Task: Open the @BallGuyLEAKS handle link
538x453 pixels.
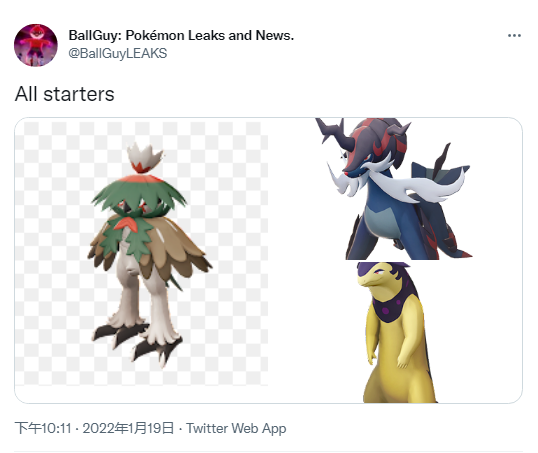Action: [x=118, y=53]
